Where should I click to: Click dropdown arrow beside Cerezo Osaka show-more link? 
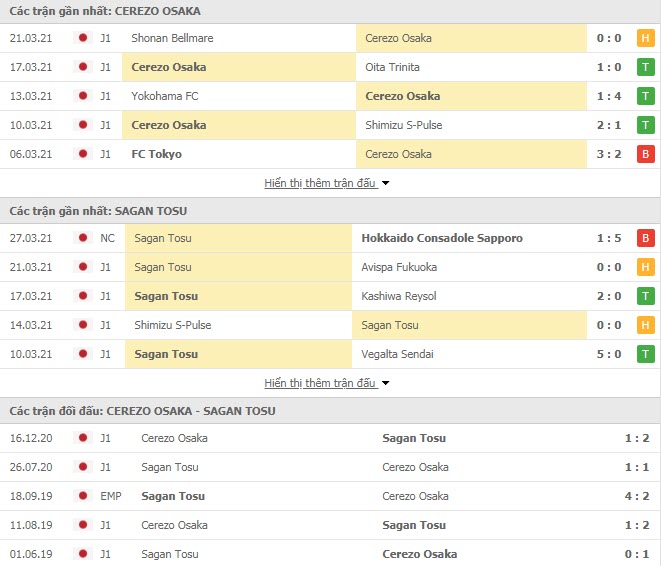(385, 184)
